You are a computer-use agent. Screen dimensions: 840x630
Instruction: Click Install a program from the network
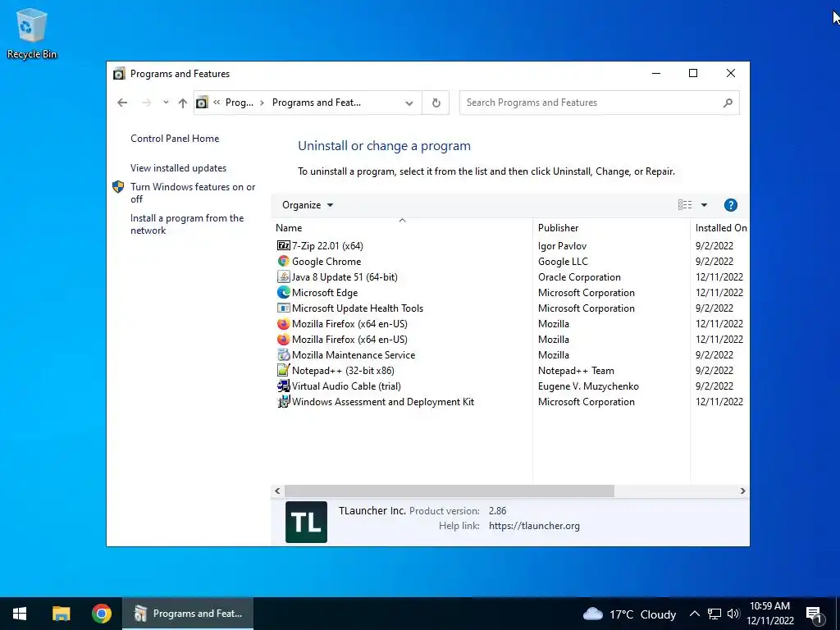187,225
